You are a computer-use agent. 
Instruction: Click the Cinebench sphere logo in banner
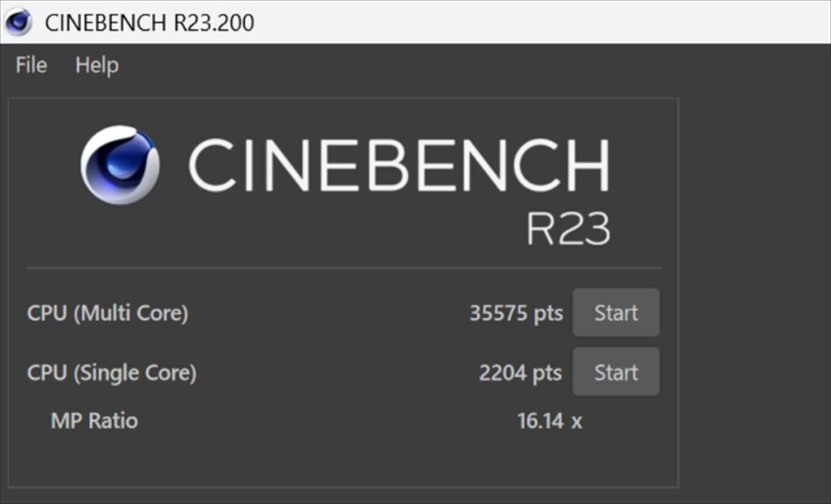[119, 165]
